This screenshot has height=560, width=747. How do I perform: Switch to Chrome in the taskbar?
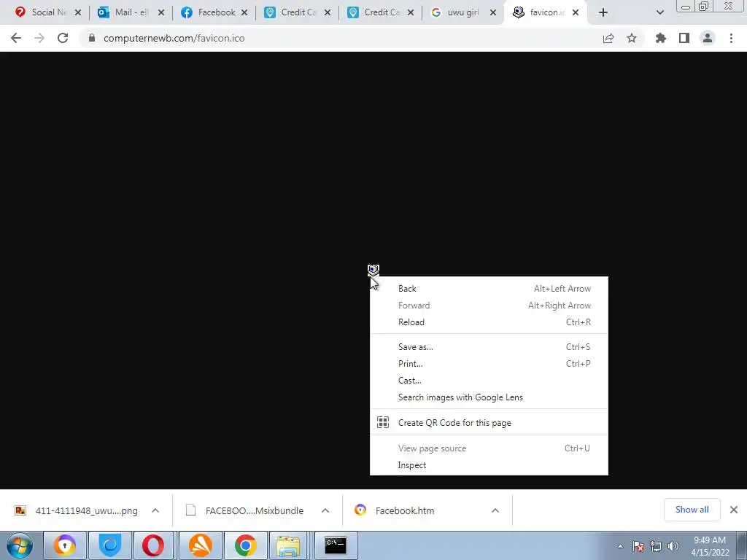[245, 545]
